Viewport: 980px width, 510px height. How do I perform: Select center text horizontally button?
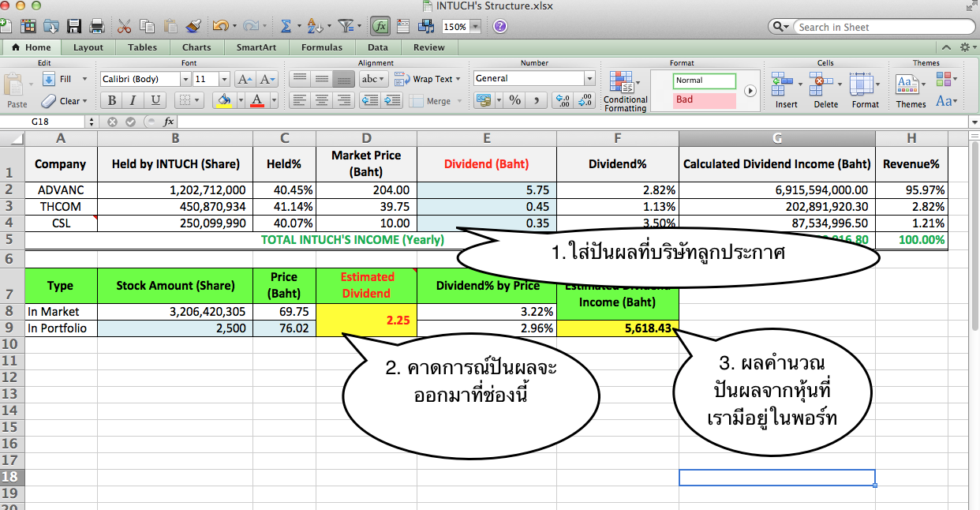point(321,100)
